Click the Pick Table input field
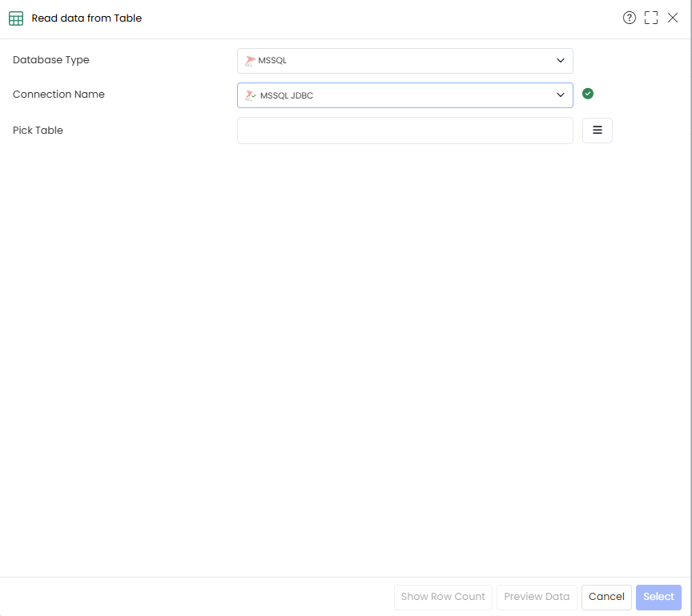 pyautogui.click(x=404, y=131)
